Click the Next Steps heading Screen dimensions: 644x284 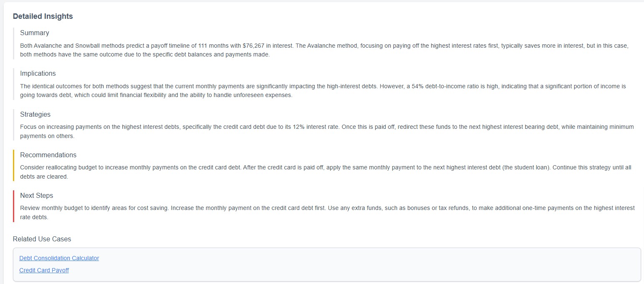tap(36, 195)
